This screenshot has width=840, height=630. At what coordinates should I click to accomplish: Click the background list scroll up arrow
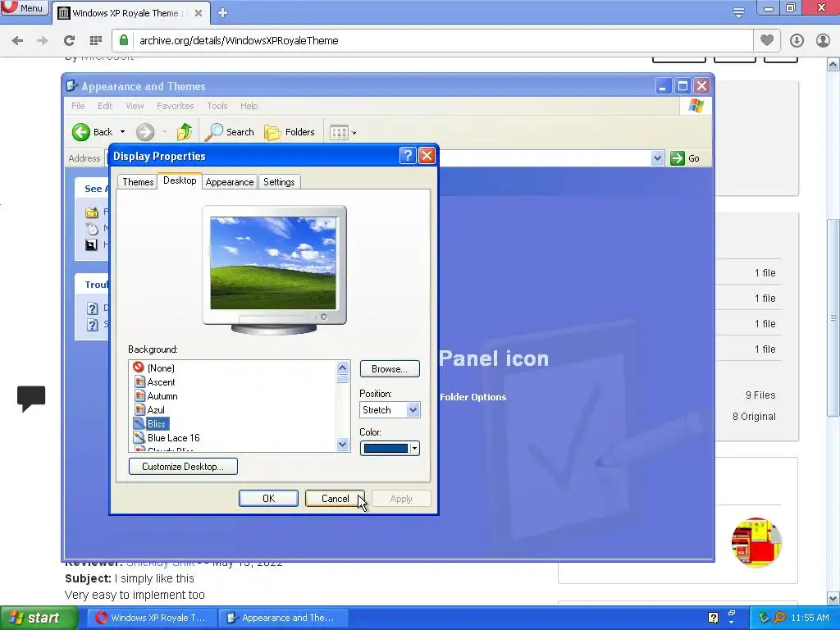(343, 367)
